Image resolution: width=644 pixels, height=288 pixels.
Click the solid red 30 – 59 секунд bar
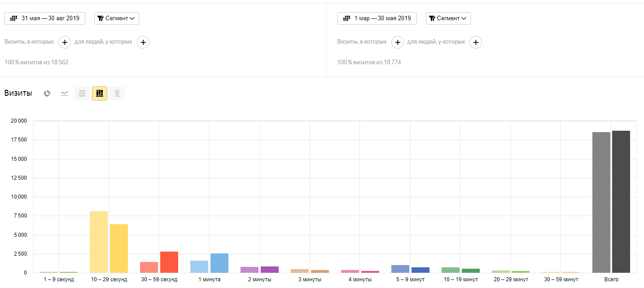tap(169, 262)
